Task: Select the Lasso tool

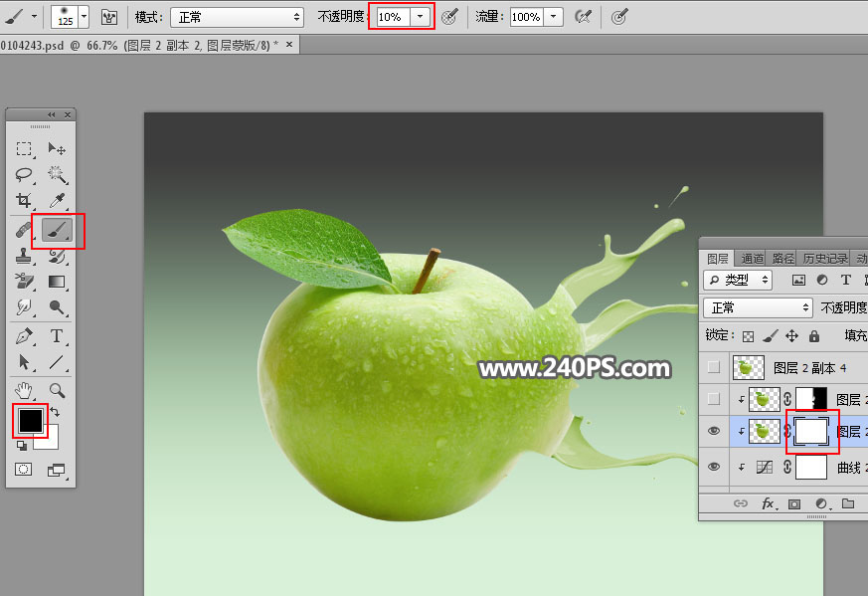Action: [24, 174]
